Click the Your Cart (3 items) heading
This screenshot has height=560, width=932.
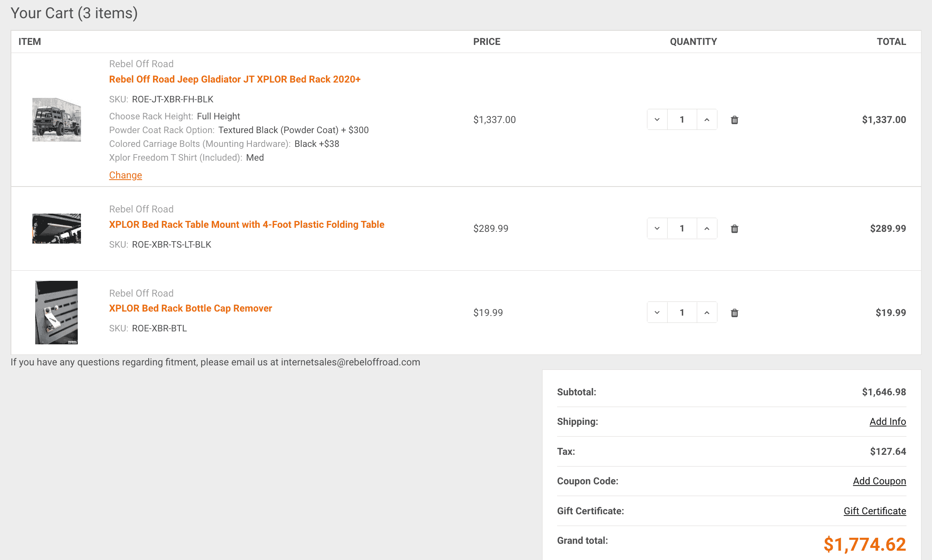click(x=74, y=13)
